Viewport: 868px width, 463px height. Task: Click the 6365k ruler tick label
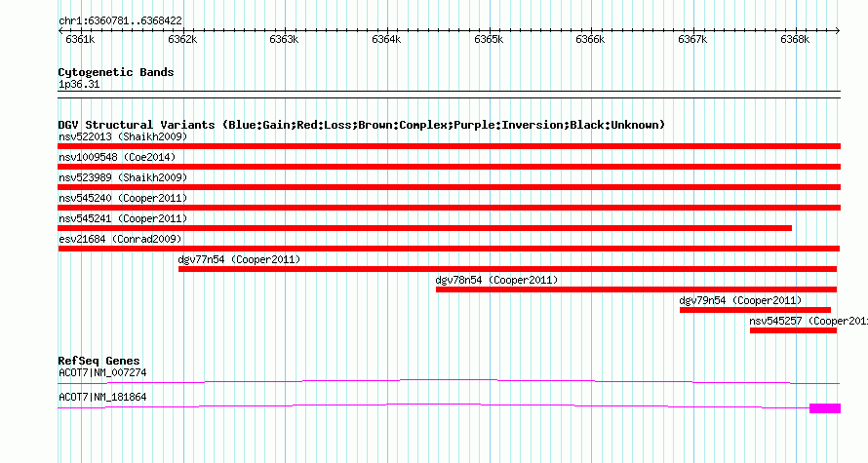click(x=489, y=39)
